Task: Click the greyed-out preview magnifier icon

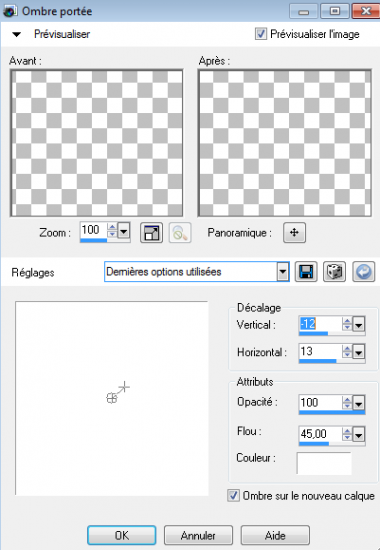Action: coord(180,232)
